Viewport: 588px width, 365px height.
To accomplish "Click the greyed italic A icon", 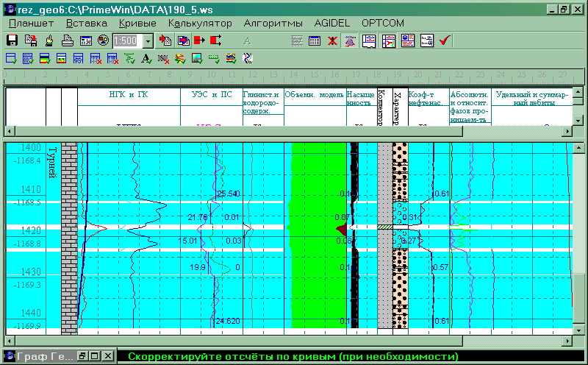I will pos(247,40).
